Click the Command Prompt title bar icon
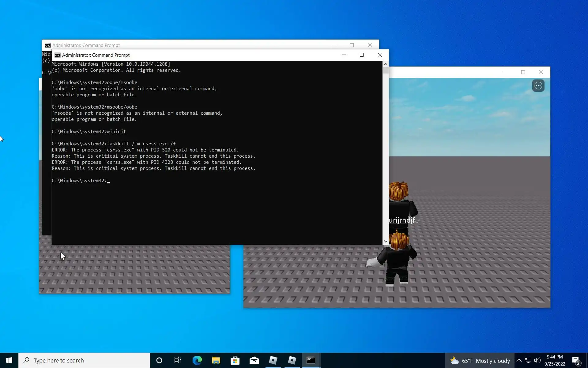 tap(57, 55)
